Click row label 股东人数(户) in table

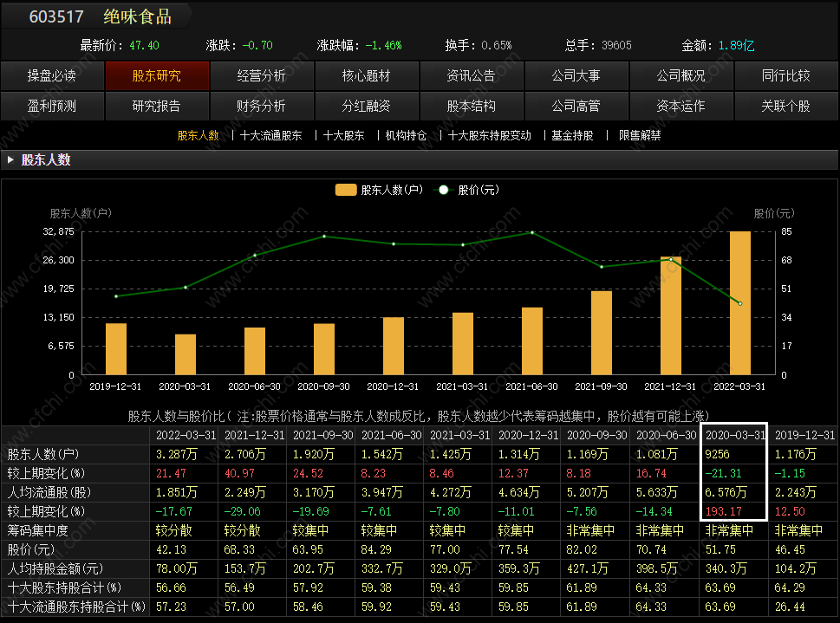click(42, 454)
